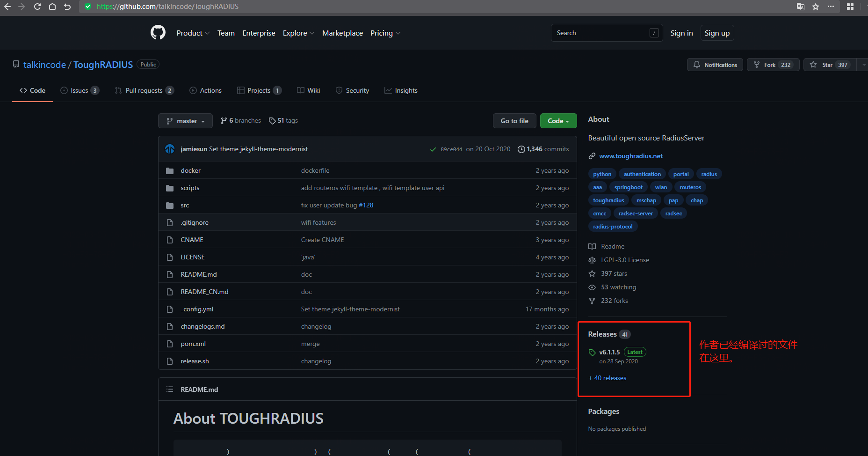
Task: Click the GitHub octocat logo
Action: [158, 32]
